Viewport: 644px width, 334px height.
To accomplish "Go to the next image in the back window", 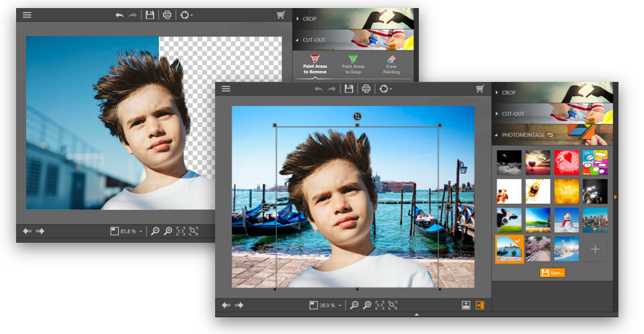I will click(x=40, y=231).
